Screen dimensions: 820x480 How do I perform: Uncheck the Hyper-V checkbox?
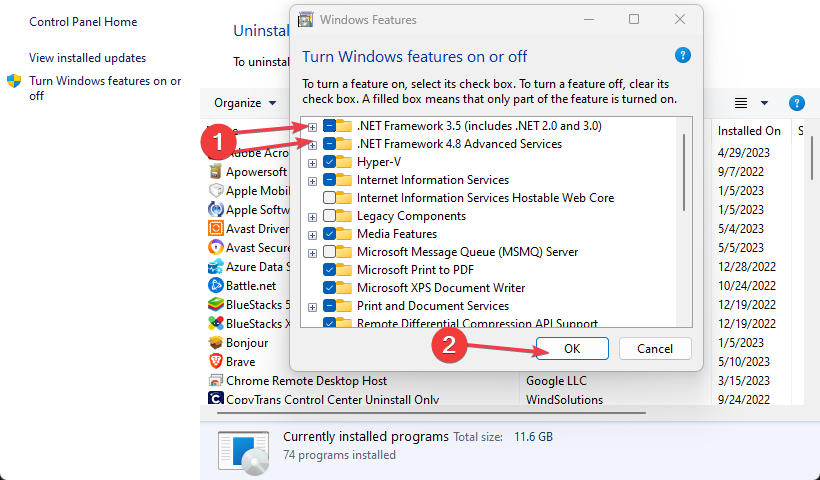click(329, 162)
